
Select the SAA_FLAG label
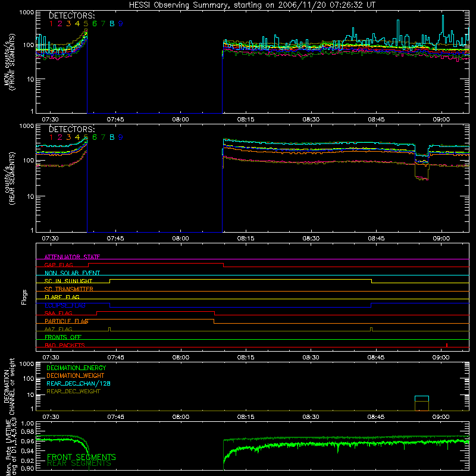(58, 313)
